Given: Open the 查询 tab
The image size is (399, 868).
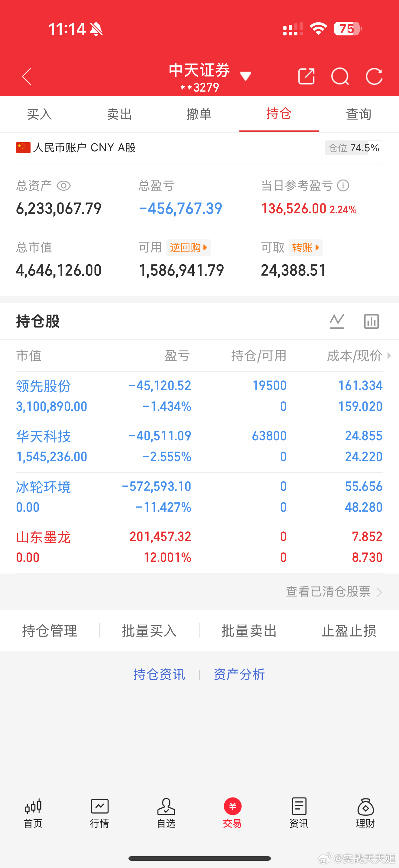Looking at the screenshot, I should [359, 114].
